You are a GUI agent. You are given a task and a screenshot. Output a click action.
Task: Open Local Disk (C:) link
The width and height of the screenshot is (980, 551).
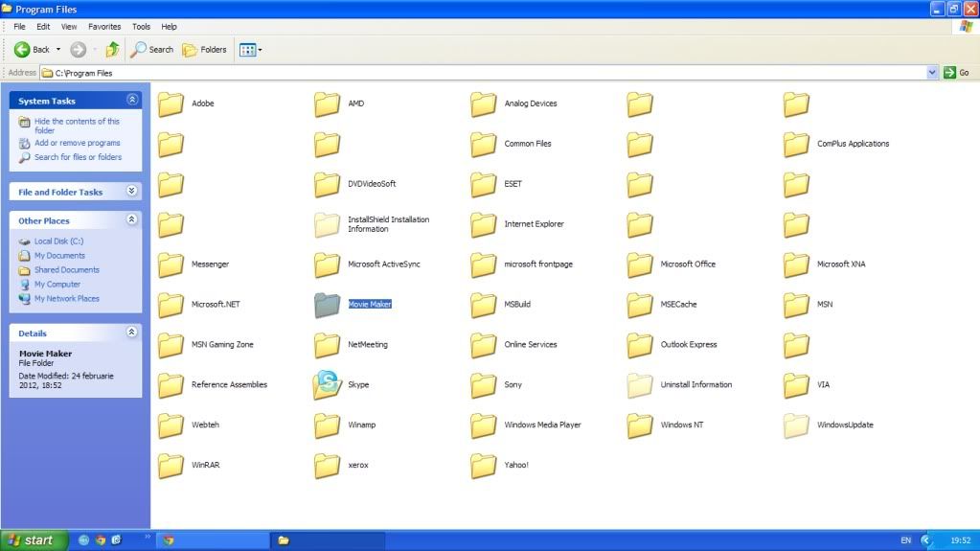[58, 241]
